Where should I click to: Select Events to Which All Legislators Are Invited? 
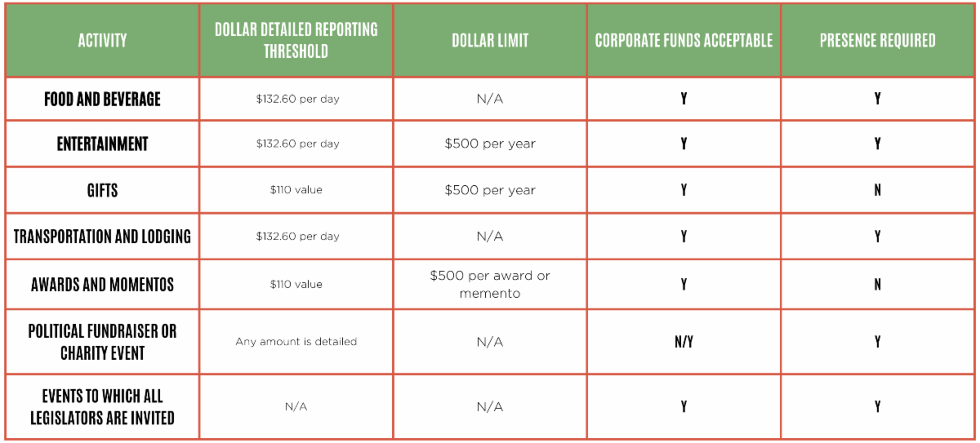point(102,407)
